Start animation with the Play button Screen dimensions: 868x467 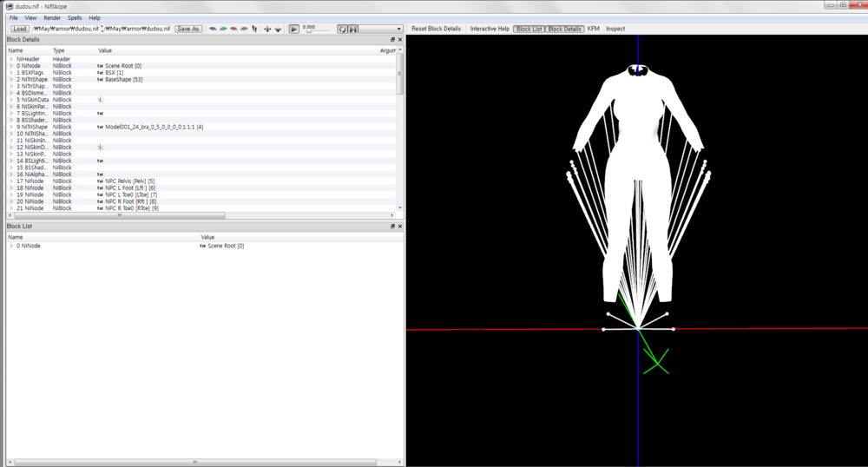point(294,29)
